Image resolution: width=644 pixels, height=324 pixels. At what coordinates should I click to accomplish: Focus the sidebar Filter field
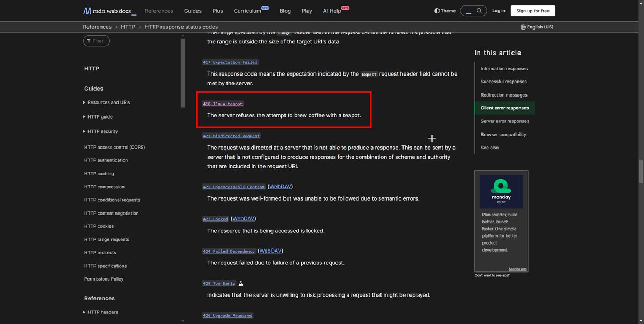(x=97, y=41)
